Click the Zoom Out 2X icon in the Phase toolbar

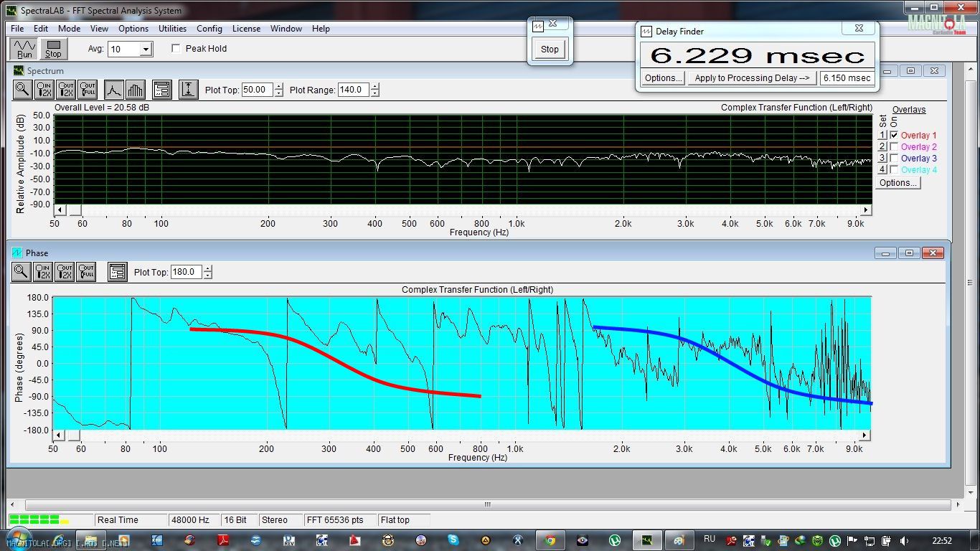65,272
